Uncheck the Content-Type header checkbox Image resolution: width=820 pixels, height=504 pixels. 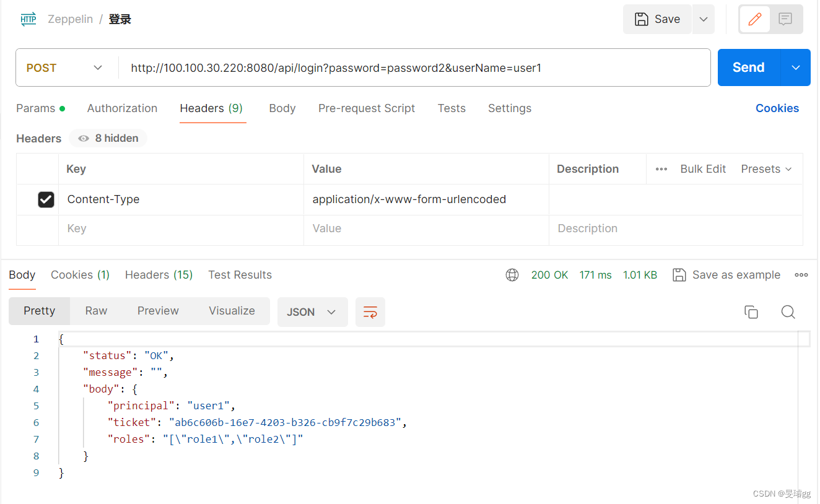click(x=46, y=199)
